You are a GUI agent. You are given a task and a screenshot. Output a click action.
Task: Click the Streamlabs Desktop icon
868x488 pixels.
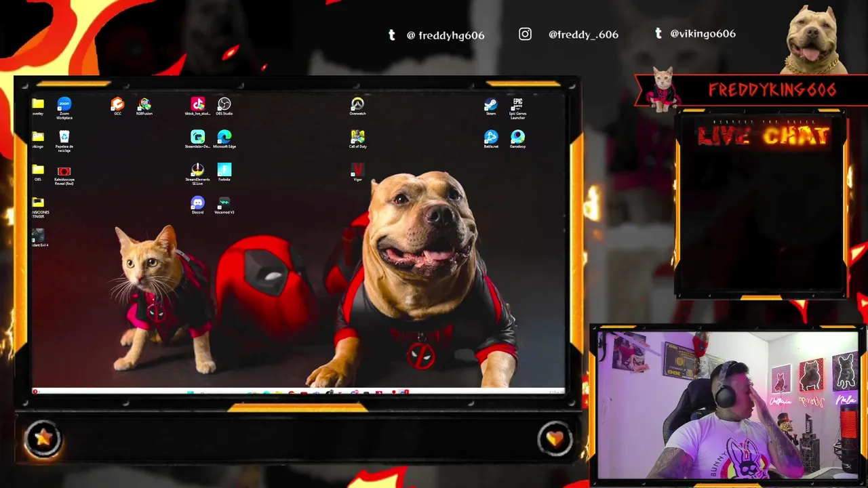pos(197,140)
